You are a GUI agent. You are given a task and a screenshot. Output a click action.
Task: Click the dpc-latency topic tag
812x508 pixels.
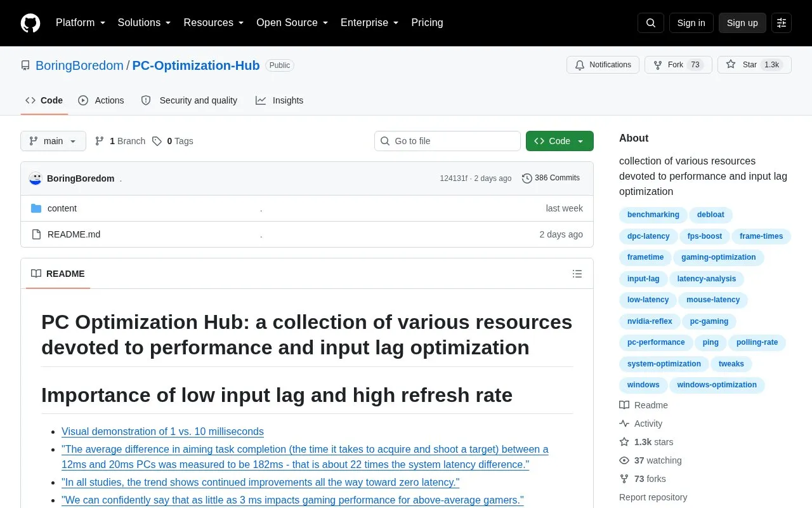(x=648, y=236)
